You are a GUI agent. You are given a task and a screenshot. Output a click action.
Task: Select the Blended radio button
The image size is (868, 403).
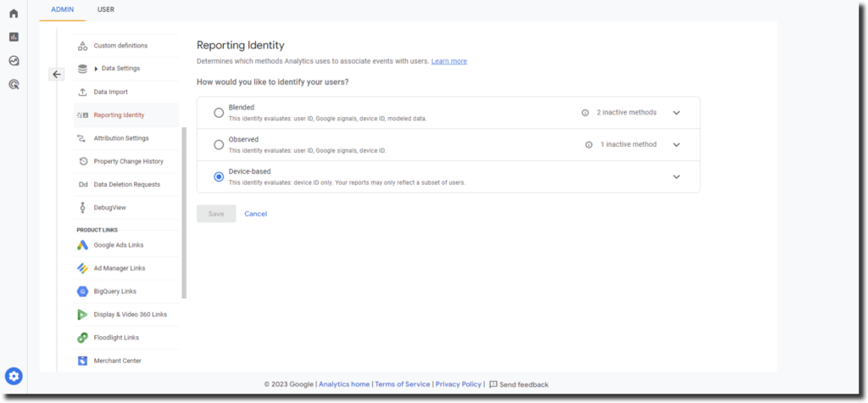[219, 112]
